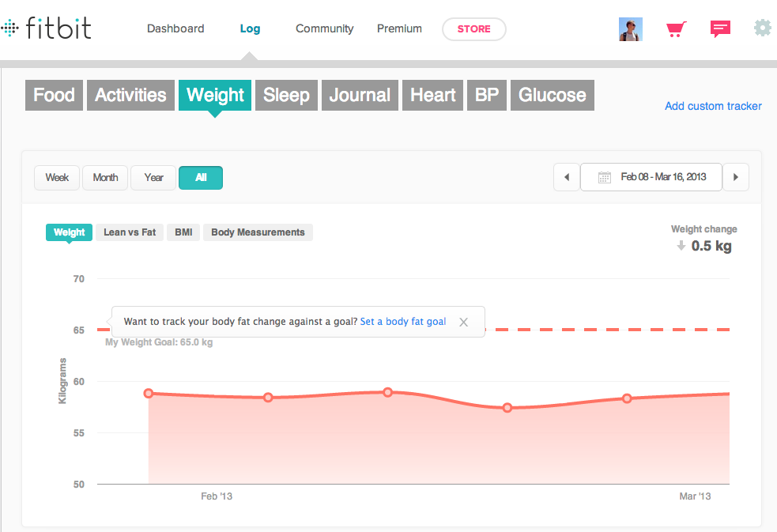Open the Dashboard menu item

[x=175, y=29]
